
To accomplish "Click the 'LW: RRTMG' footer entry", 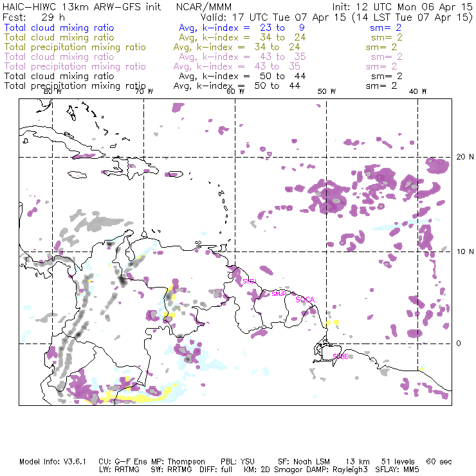I will coord(119,470).
